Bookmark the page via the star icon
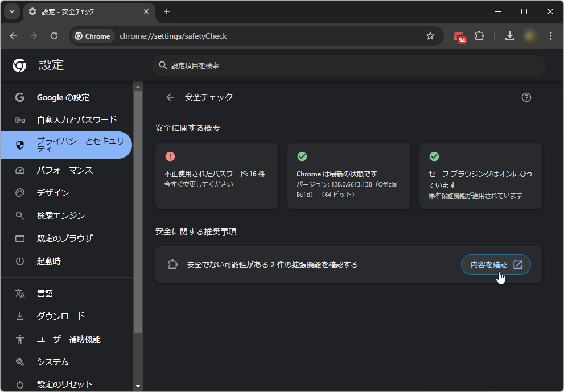This screenshot has width=564, height=392. 430,35
